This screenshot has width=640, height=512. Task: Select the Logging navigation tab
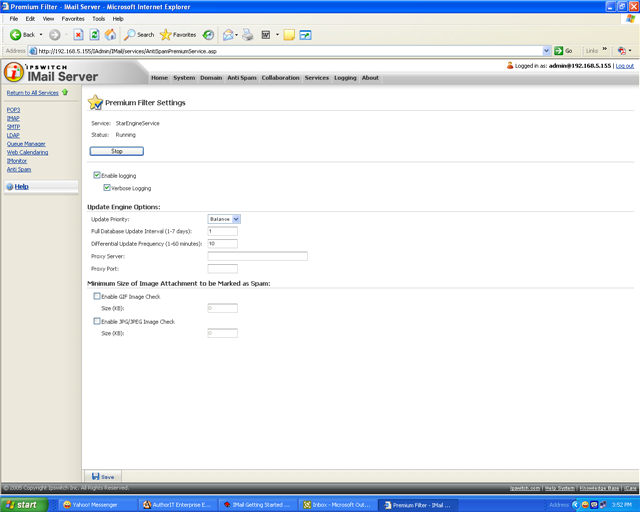point(345,78)
